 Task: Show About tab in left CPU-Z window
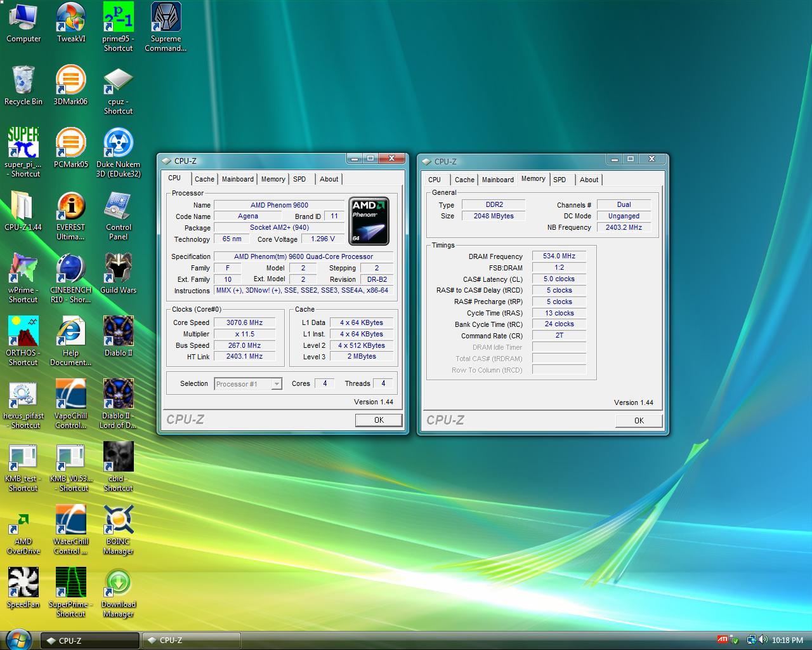click(x=329, y=179)
